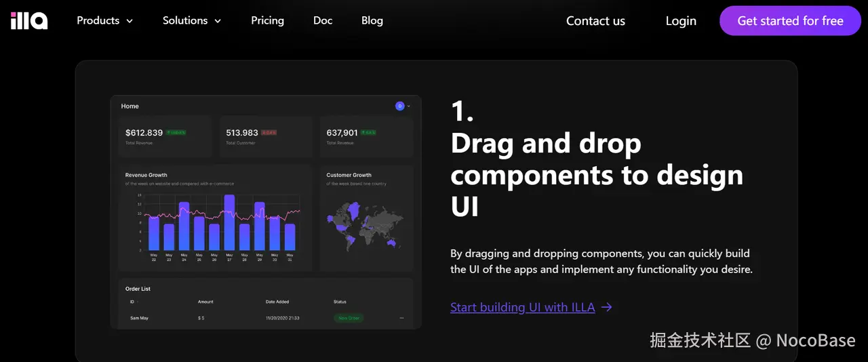Open the Contact us link
The height and width of the screenshot is (362, 868).
[595, 21]
